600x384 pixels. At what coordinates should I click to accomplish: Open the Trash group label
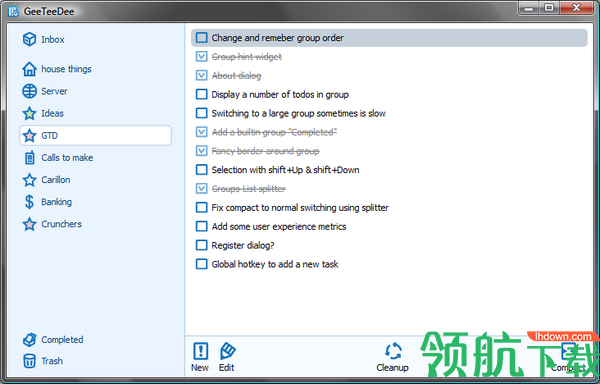pos(52,361)
